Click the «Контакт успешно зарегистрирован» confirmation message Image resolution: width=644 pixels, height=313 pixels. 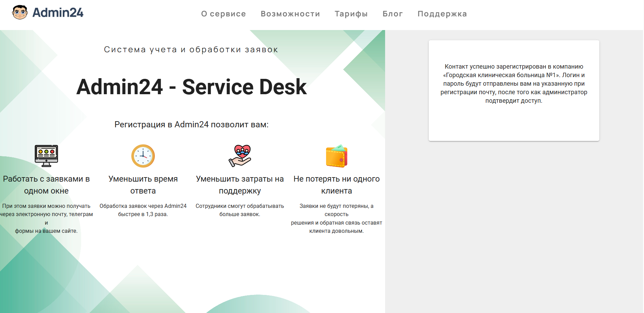coord(514,84)
